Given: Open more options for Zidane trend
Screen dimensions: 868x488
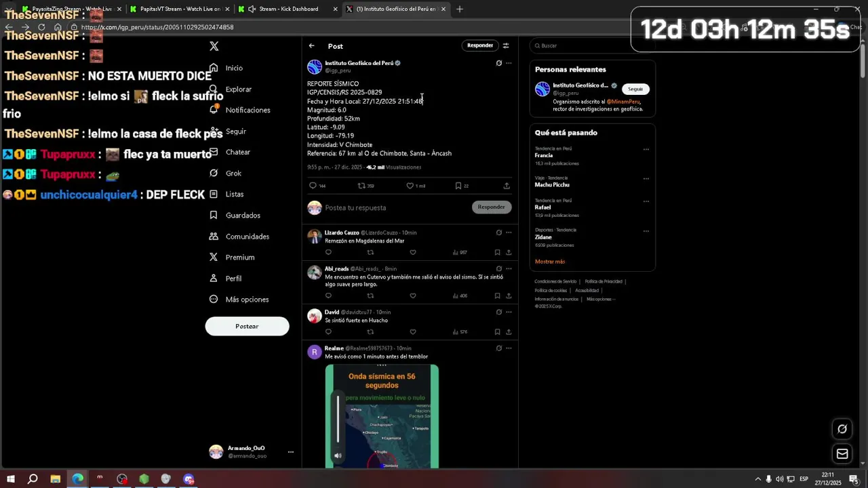Looking at the screenshot, I should click(x=646, y=231).
